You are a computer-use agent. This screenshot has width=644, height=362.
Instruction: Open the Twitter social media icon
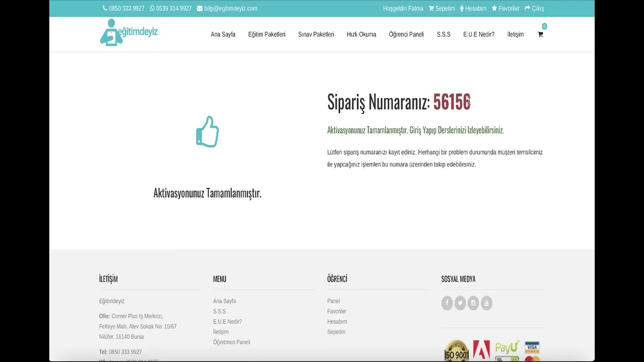tap(460, 303)
